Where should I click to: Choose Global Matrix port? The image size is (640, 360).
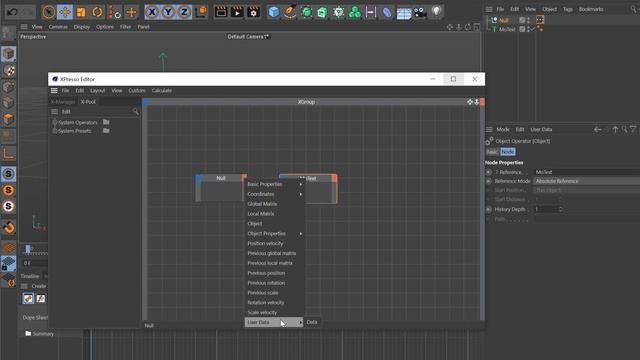[x=275, y=204]
